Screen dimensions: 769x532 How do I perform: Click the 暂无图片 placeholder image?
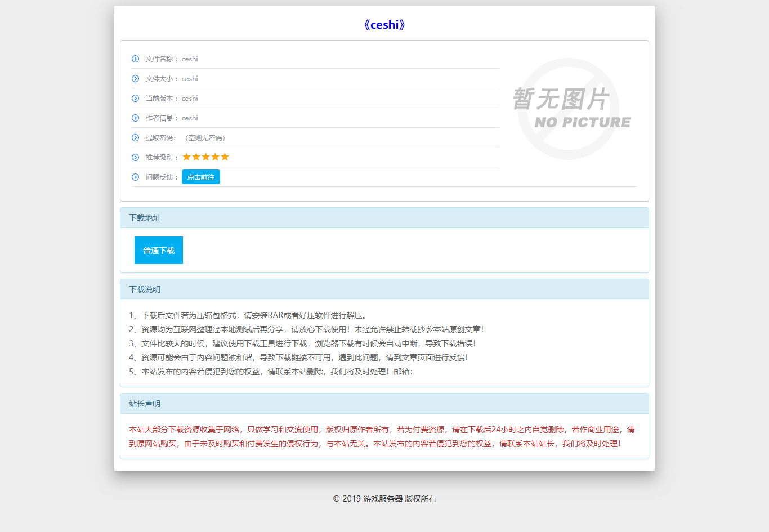(570, 108)
